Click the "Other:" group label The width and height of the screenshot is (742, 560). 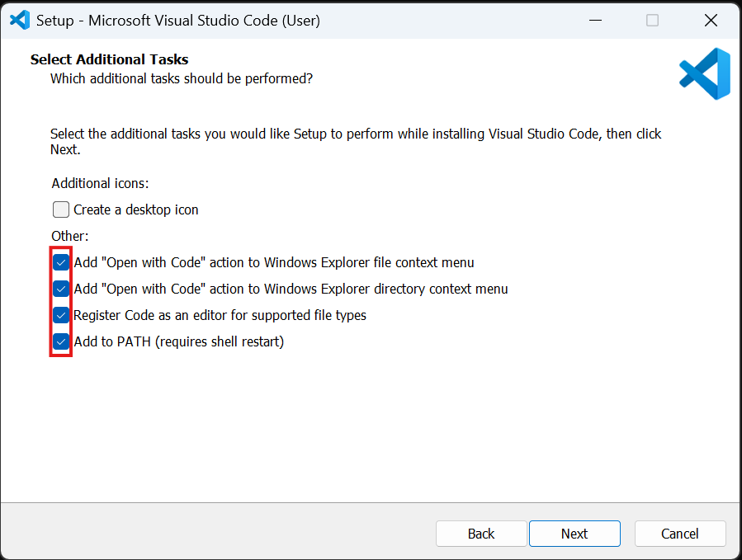click(x=70, y=236)
